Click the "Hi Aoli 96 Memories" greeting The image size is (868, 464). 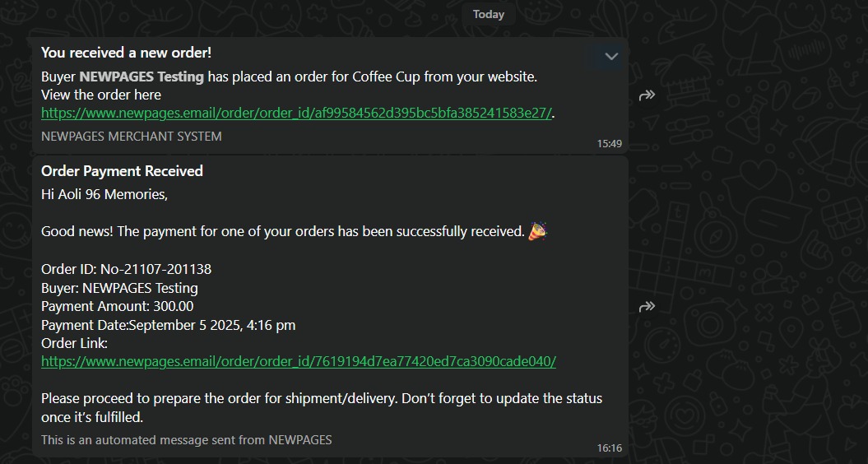click(x=104, y=195)
